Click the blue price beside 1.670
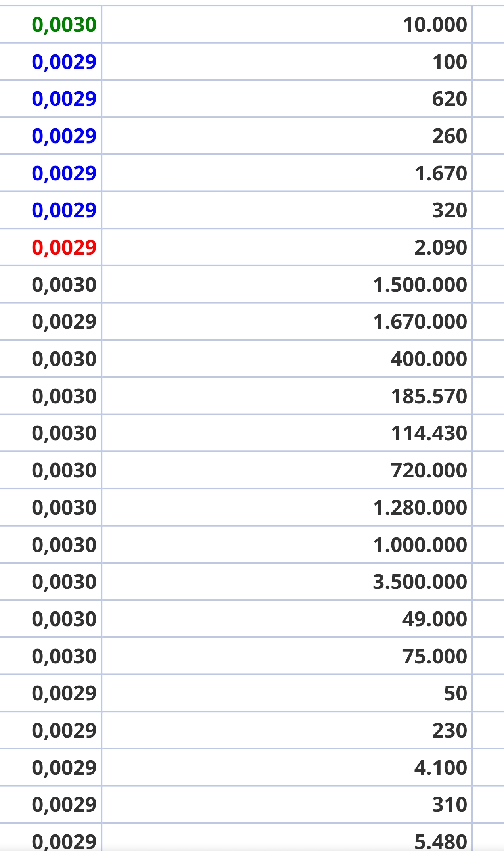 [x=50, y=173]
